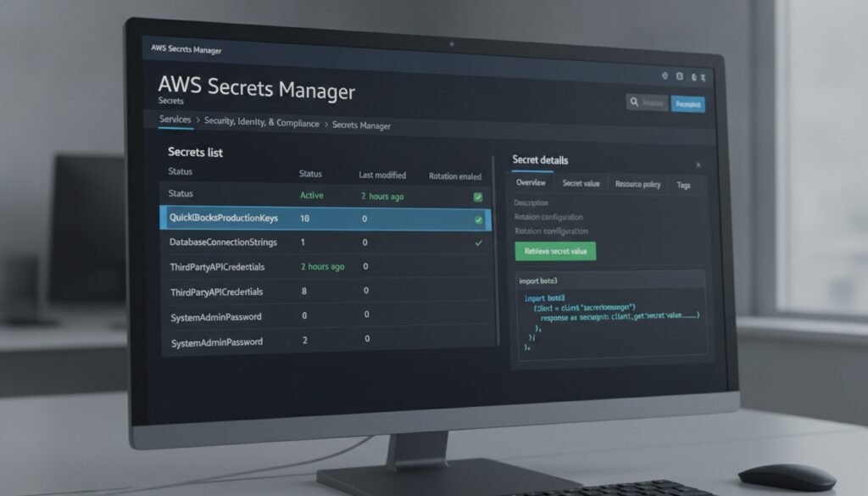This screenshot has width=868, height=496.
Task: Toggle the rotation checkbox in the Active status row
Action: point(478,197)
